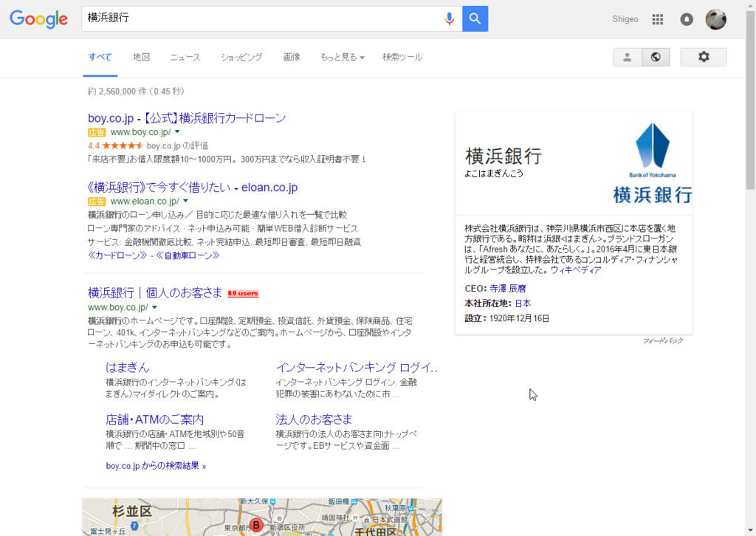Select the すべて tab

[100, 57]
